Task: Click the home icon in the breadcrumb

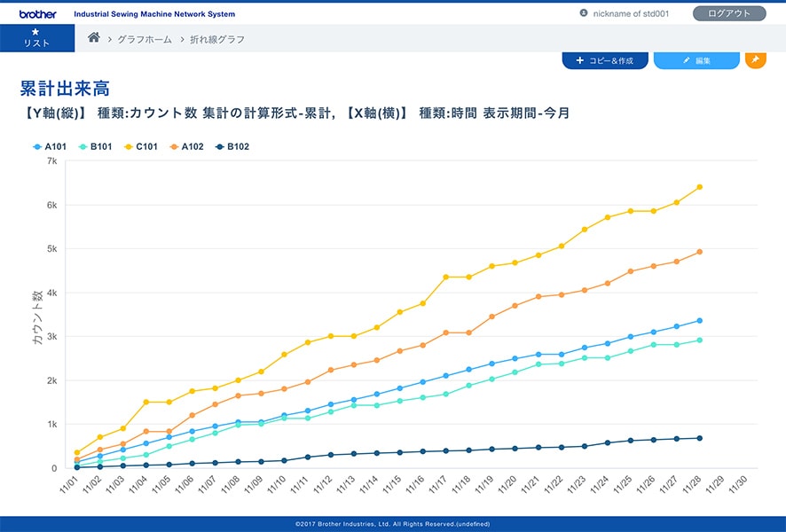Action: [x=95, y=38]
